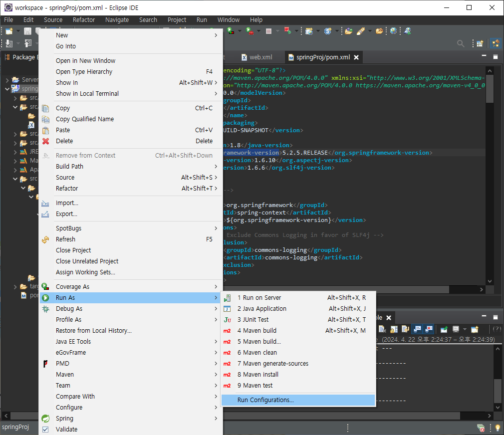The image size is (504, 435).
Task: Switch to the web.xml editor tab
Action: click(257, 57)
